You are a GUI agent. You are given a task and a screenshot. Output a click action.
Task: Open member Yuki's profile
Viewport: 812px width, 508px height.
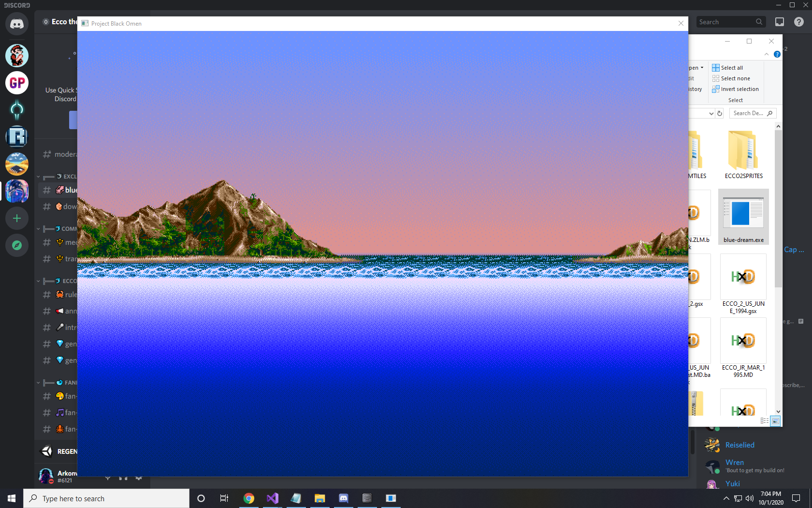pyautogui.click(x=733, y=484)
